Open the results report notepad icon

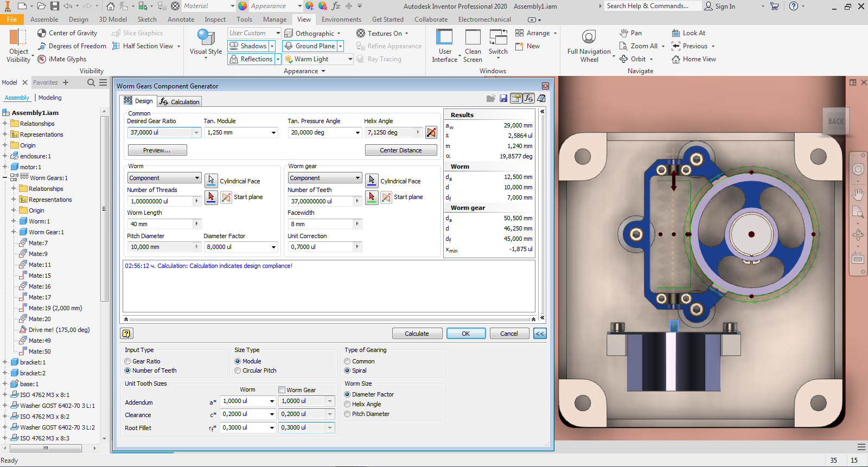point(541,98)
